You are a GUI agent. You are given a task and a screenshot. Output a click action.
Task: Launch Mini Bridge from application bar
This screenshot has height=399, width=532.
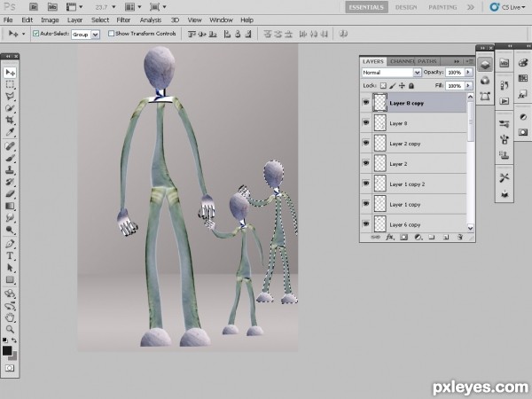point(52,7)
